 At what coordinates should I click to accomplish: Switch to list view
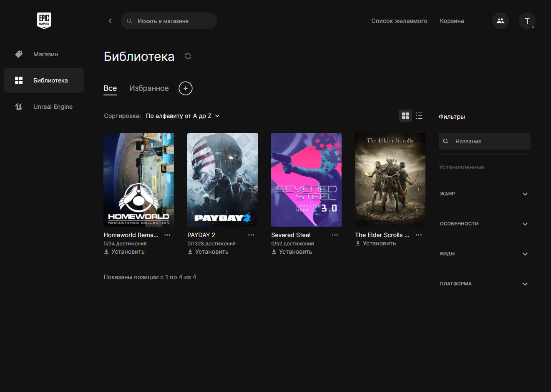point(419,116)
